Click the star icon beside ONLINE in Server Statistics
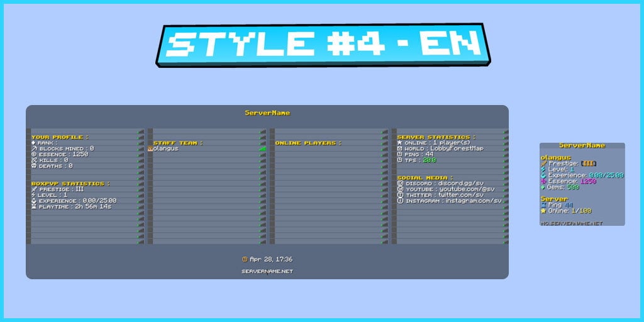Viewport: 644px width, 322px height. click(x=399, y=143)
